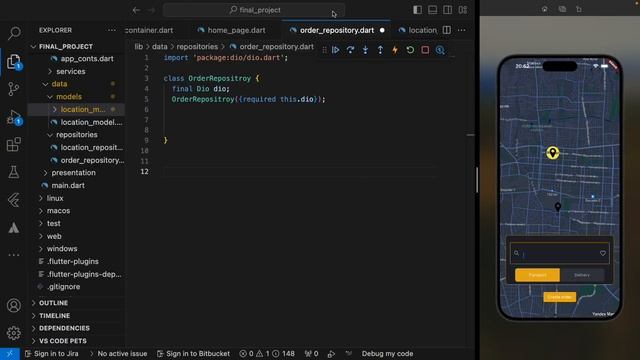Screen dimensions: 640x360
Task: Open the Manage settings gear
Action: click(14, 333)
